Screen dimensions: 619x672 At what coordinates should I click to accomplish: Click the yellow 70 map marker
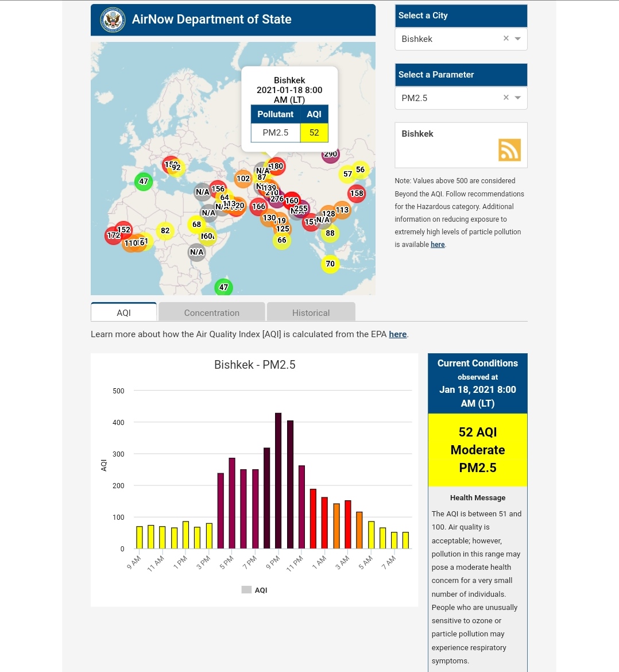330,264
